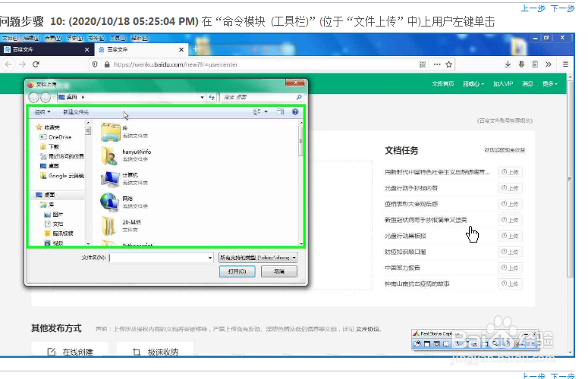
Task: Click refresh arrows beside dialog path bar
Action: click(212, 97)
